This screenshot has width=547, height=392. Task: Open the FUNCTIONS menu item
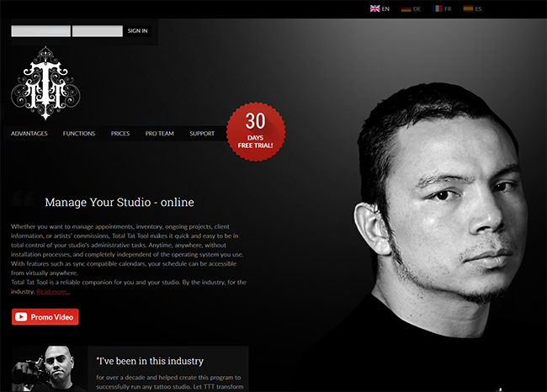pos(79,134)
